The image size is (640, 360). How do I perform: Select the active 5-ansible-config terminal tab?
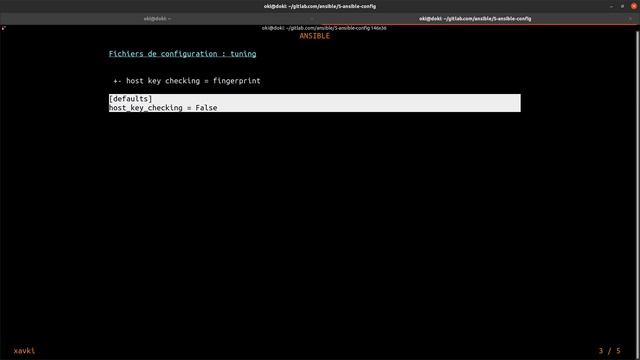coord(475,19)
